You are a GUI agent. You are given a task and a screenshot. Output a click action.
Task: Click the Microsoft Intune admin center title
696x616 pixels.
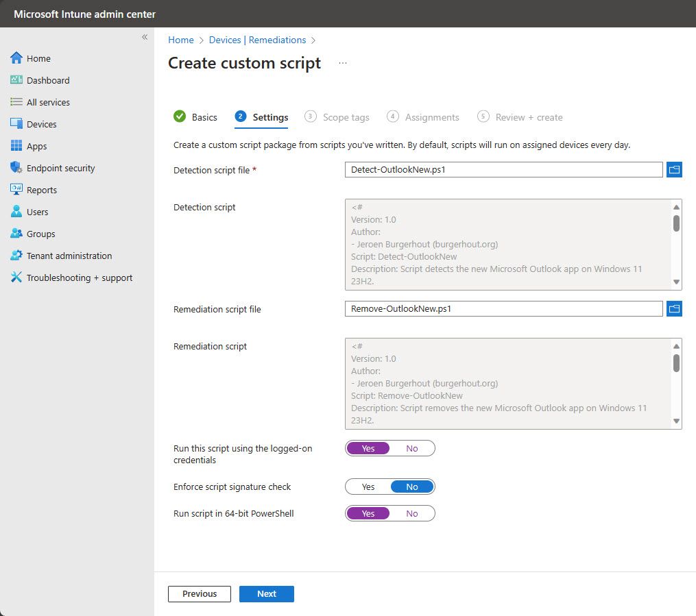click(x=85, y=14)
